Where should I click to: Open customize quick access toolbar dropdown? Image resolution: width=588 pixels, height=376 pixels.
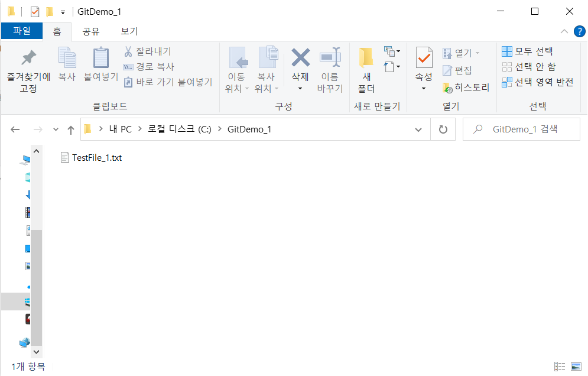coord(63,12)
